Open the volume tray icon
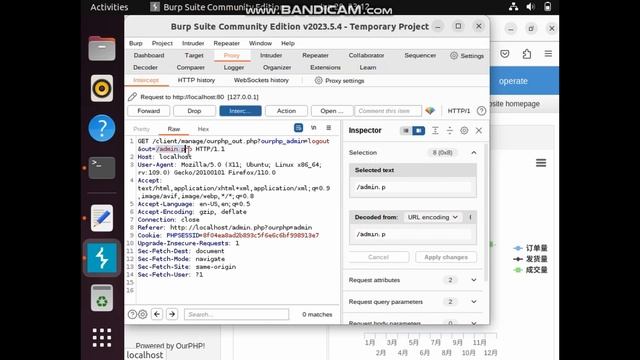 pyautogui.click(x=531, y=7)
